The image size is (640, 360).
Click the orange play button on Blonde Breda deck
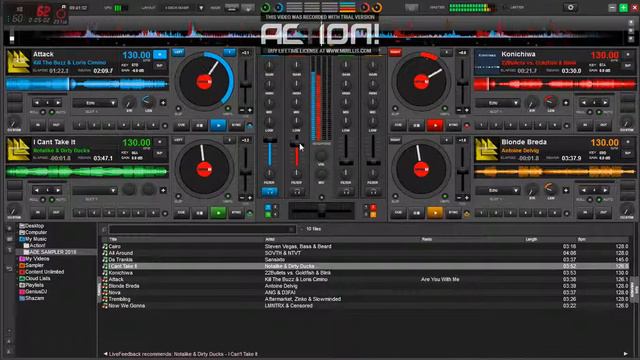(435, 213)
